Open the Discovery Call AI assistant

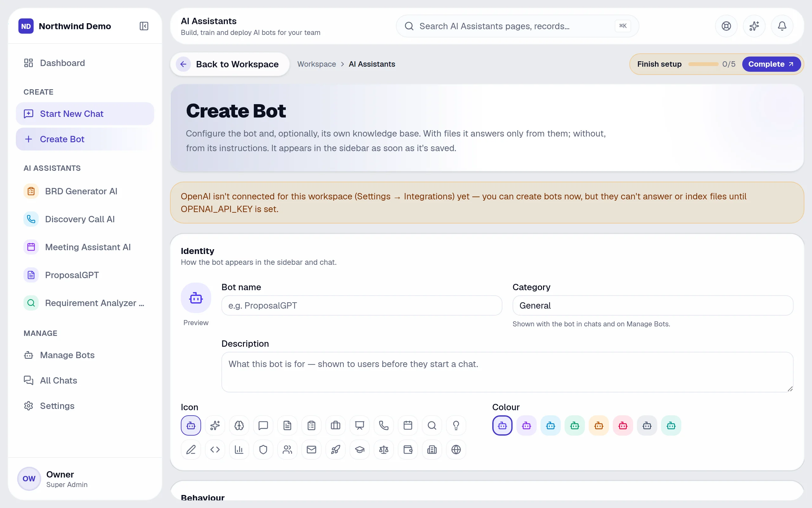point(85,219)
